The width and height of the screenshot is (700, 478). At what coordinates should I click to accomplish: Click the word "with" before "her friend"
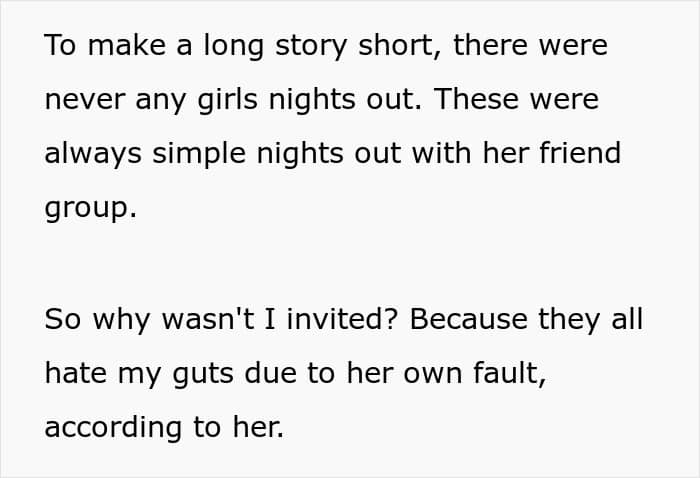[442, 152]
